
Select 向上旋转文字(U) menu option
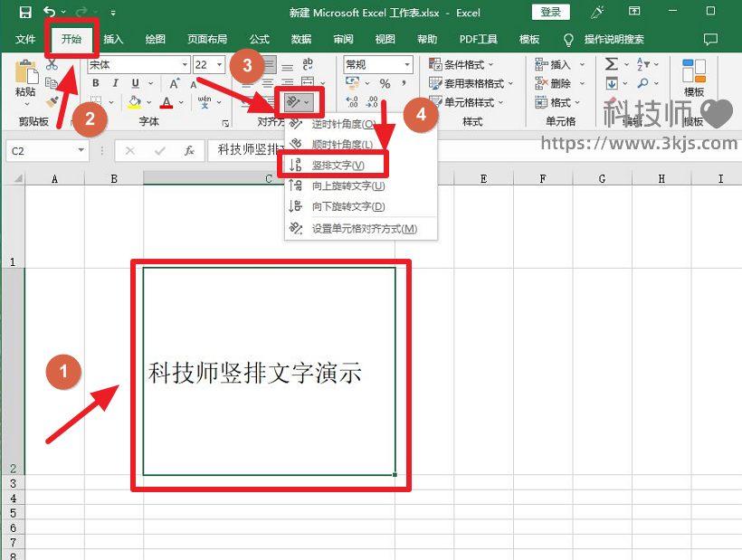pos(360,185)
